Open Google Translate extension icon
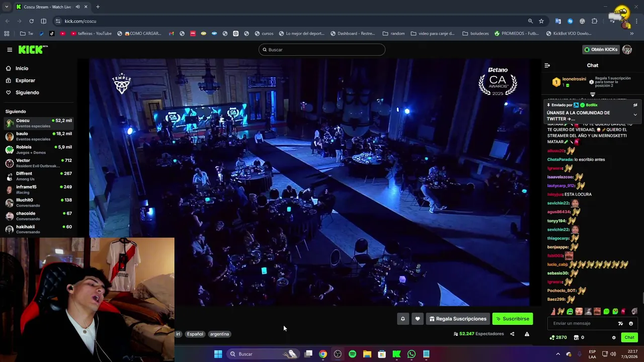 pyautogui.click(x=558, y=21)
